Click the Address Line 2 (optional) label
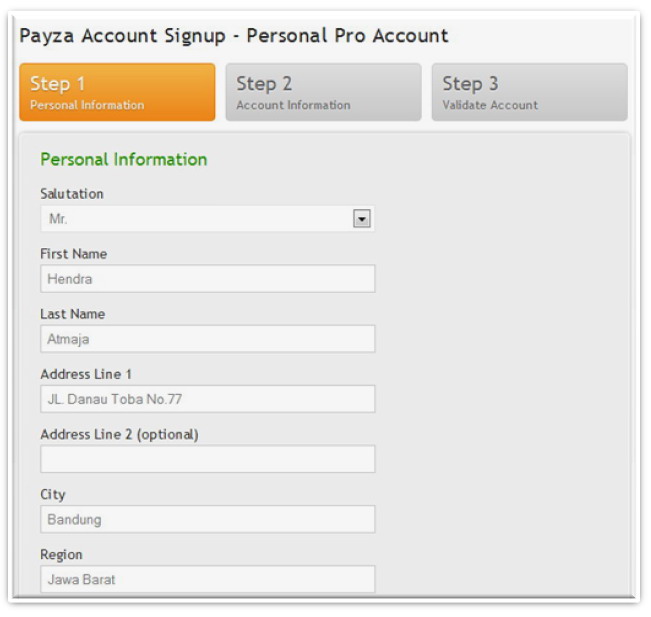This screenshot has width=651, height=617. coord(119,434)
